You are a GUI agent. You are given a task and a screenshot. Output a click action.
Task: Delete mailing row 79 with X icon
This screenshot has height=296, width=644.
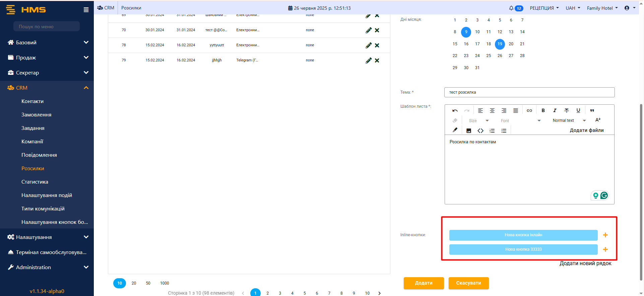click(377, 60)
